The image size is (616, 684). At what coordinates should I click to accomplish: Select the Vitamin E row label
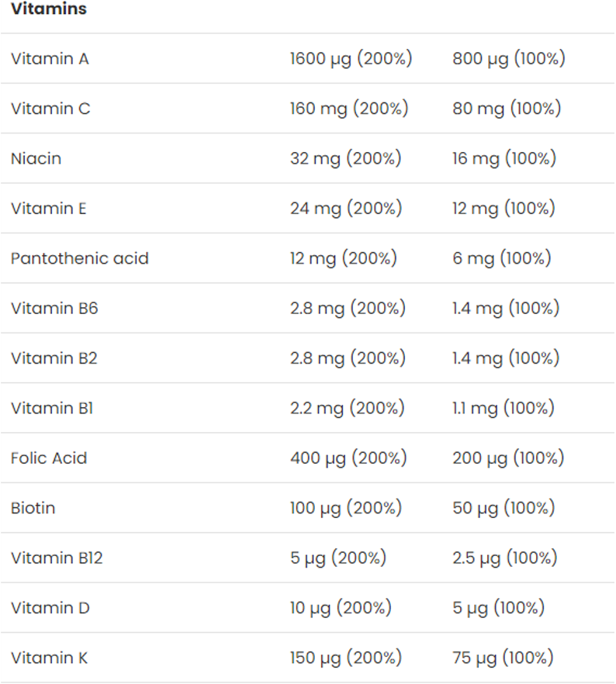pos(49,208)
